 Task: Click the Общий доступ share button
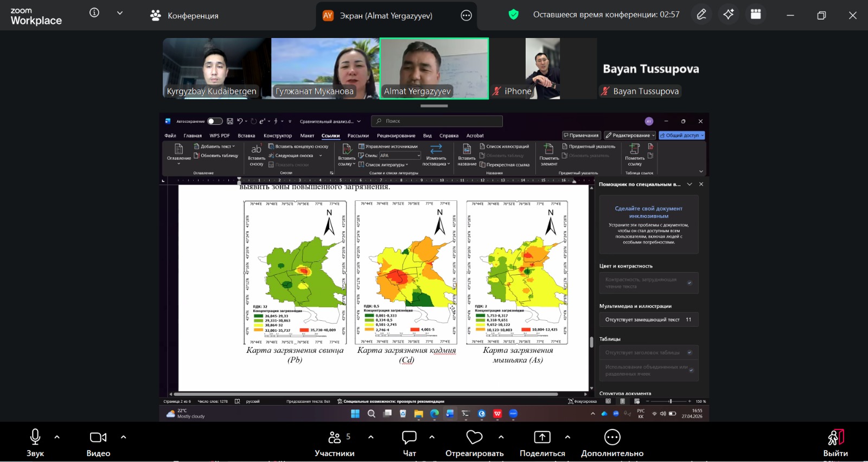pos(682,136)
